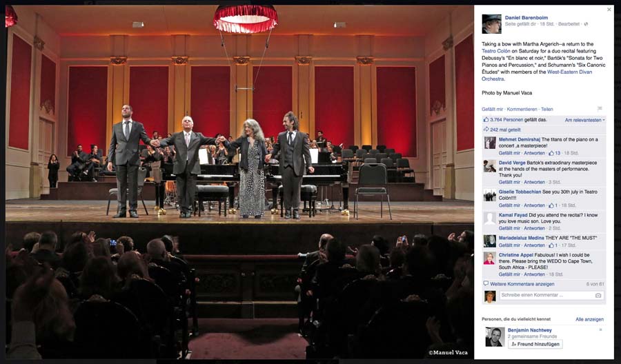Viewport: 621px width, 364px height.
Task: Close the photo viewer with the X
Action: pos(609,10)
